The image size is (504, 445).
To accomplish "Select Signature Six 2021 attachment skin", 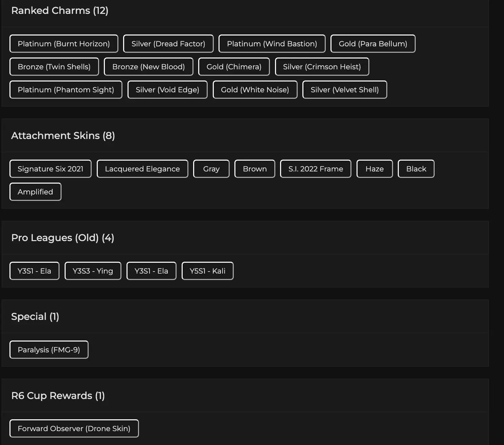I will (x=50, y=169).
